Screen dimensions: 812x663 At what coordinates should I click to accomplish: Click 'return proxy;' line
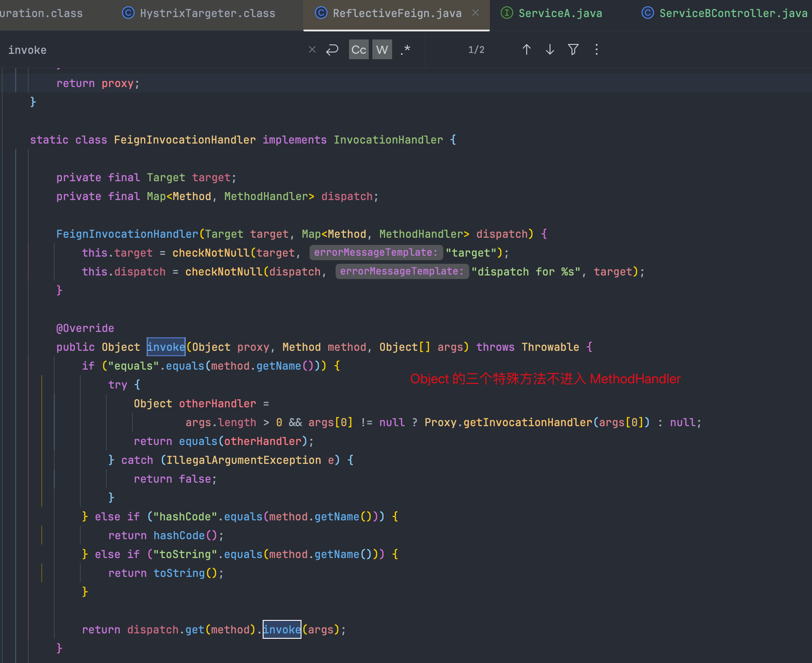click(98, 83)
